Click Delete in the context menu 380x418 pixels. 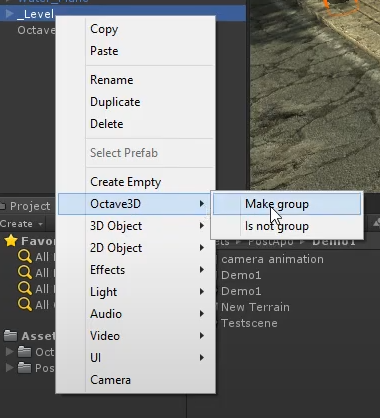click(136, 124)
